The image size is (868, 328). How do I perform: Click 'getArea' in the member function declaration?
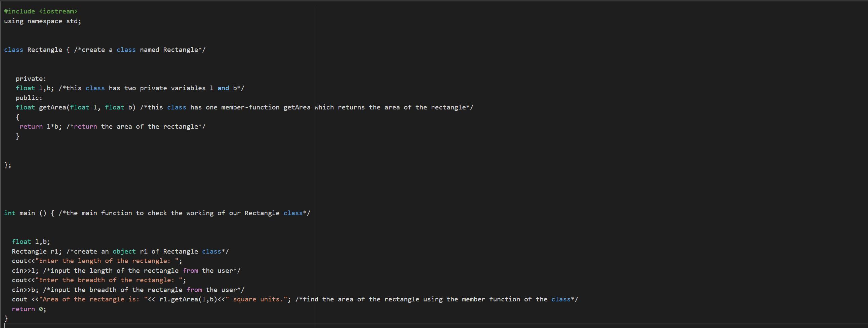52,107
